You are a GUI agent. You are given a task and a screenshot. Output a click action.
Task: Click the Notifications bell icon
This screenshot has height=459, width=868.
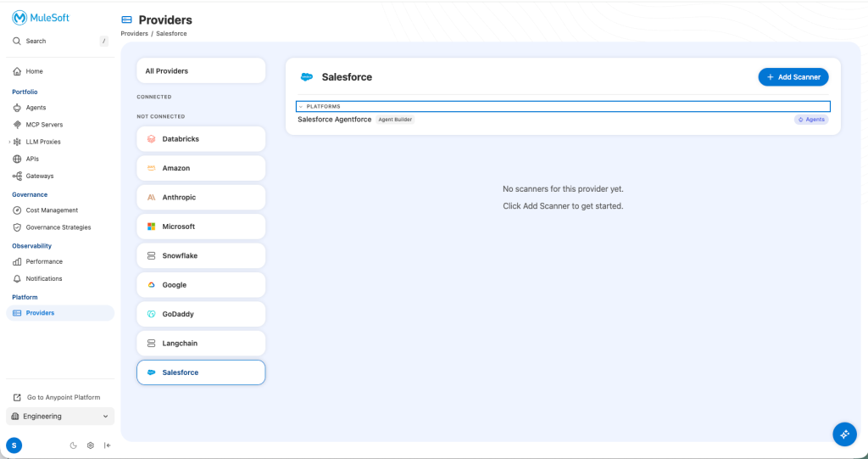[x=17, y=279]
